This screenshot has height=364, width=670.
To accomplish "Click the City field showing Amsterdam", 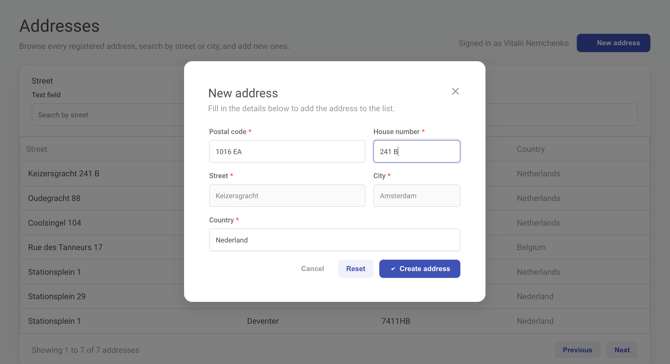I will click(x=417, y=196).
